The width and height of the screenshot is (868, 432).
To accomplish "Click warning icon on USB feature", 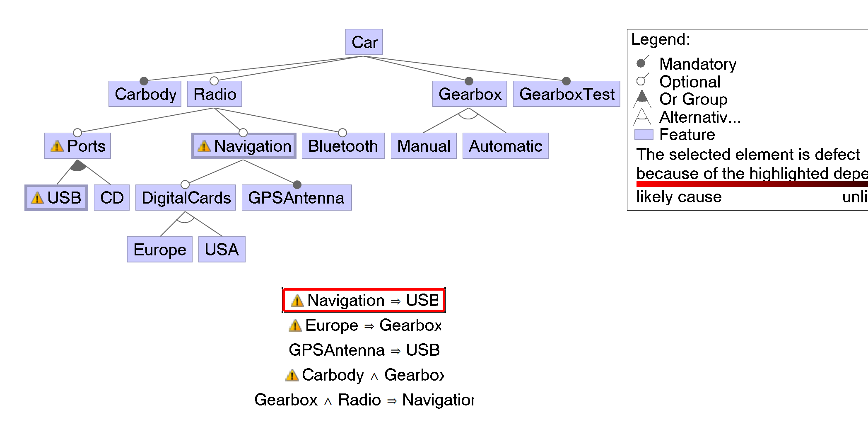I will 37,198.
